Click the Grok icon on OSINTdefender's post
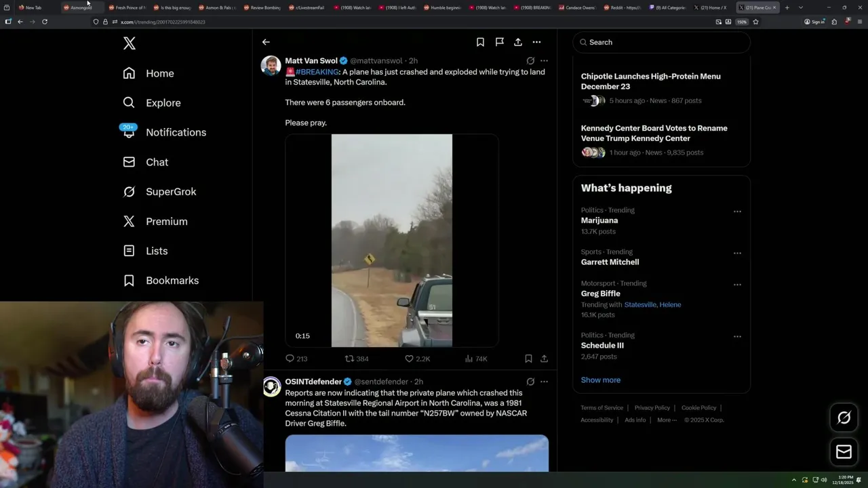The image size is (868, 488). 530,382
